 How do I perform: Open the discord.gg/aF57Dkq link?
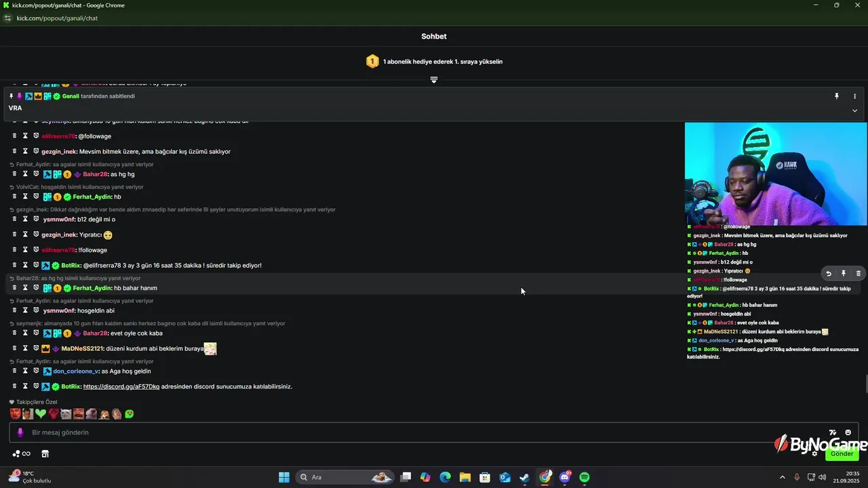[121, 386]
